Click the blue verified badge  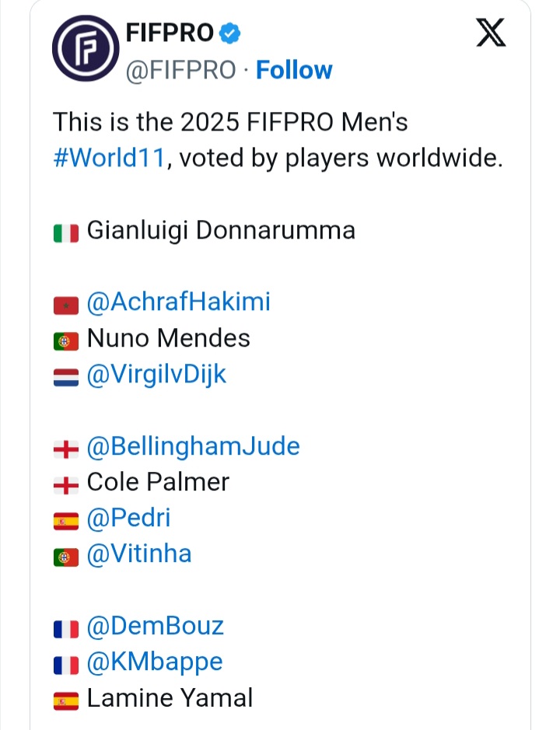click(x=230, y=33)
